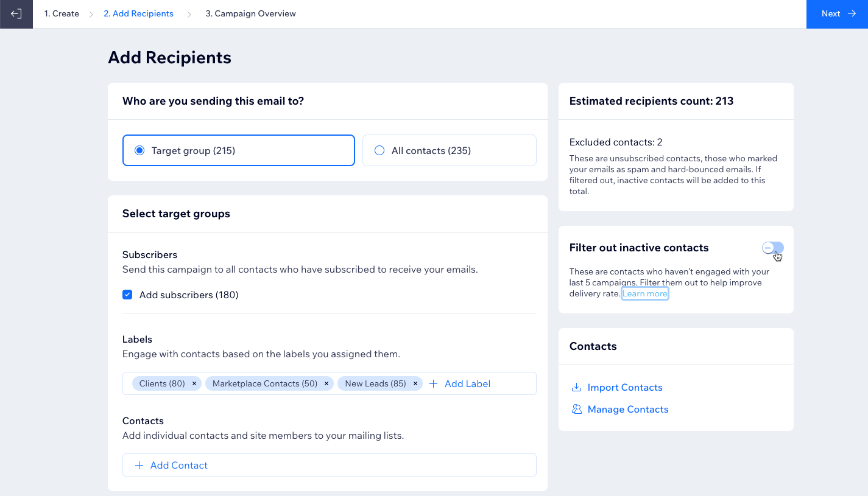The height and width of the screenshot is (496, 868).
Task: Click the 2. Add Recipients step
Action: [x=138, y=13]
